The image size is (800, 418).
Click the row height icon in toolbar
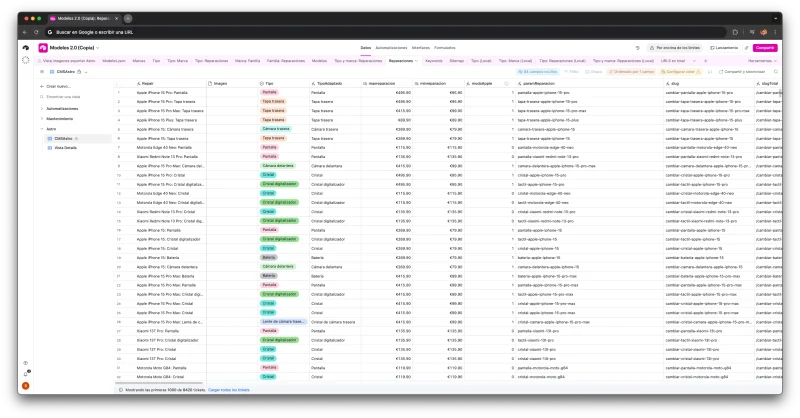710,72
